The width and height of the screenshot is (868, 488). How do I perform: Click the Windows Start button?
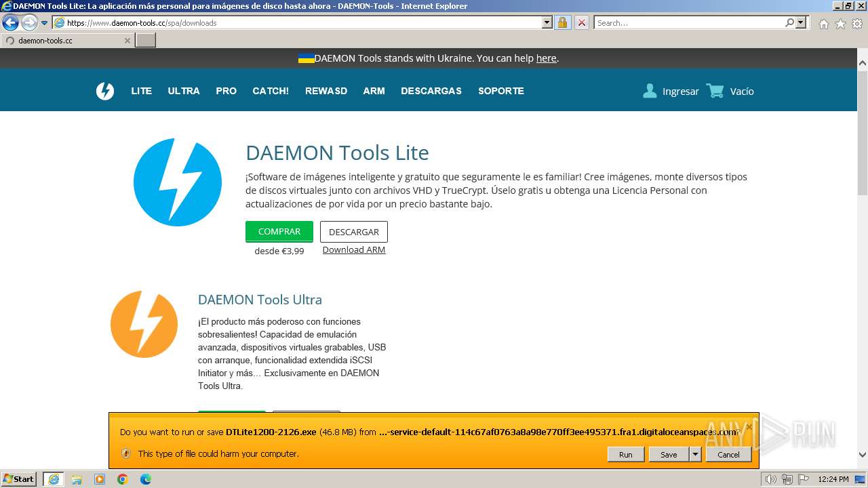tap(18, 479)
